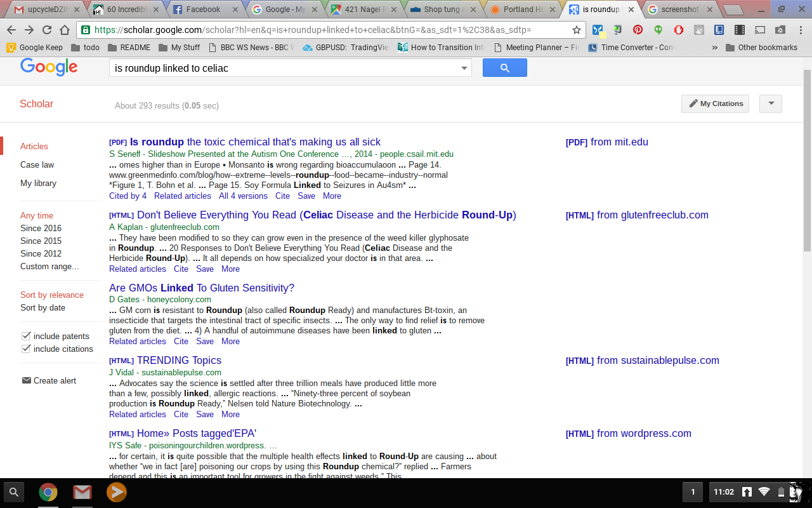Open the dropdown next to My Citations

tap(771, 104)
